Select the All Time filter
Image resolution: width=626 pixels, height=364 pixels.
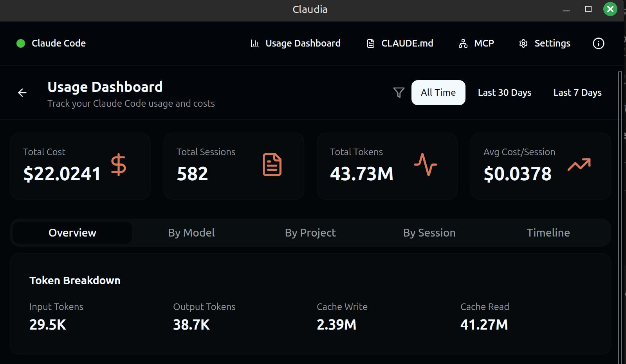[x=438, y=93]
